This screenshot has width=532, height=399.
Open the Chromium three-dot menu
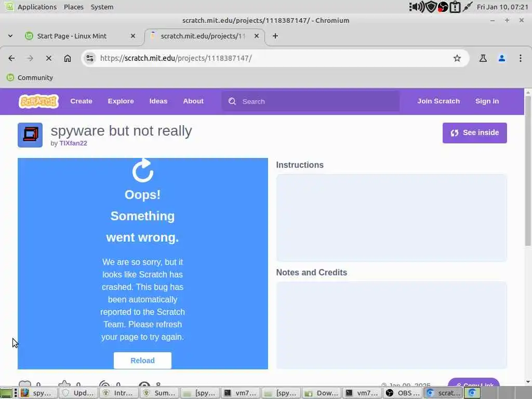point(521,58)
